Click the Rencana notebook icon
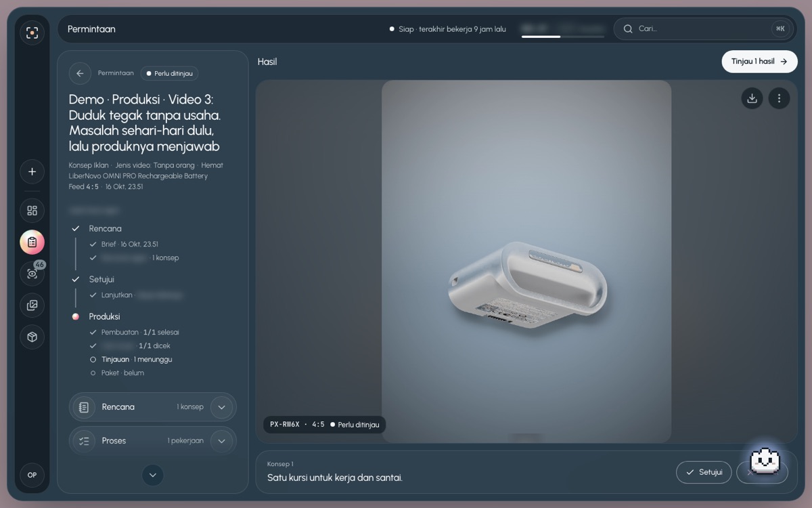The width and height of the screenshot is (812, 508). [84, 407]
